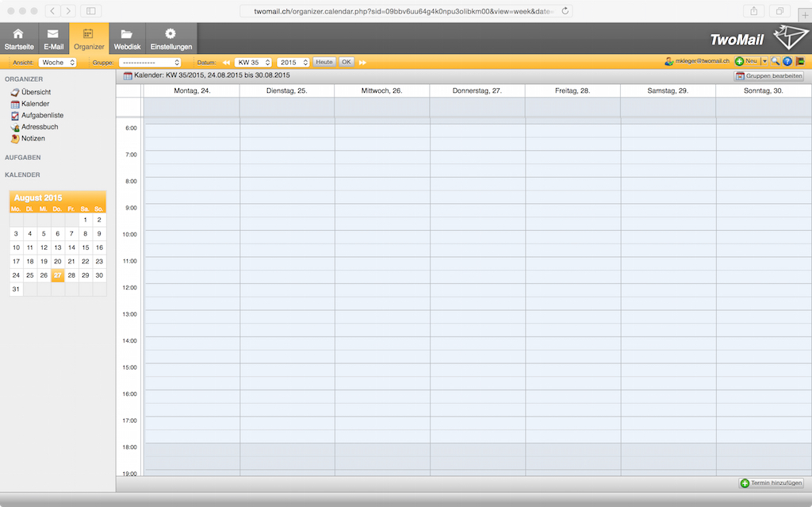The height and width of the screenshot is (507, 812).
Task: Open Adressbuch in sidebar
Action: pos(40,126)
